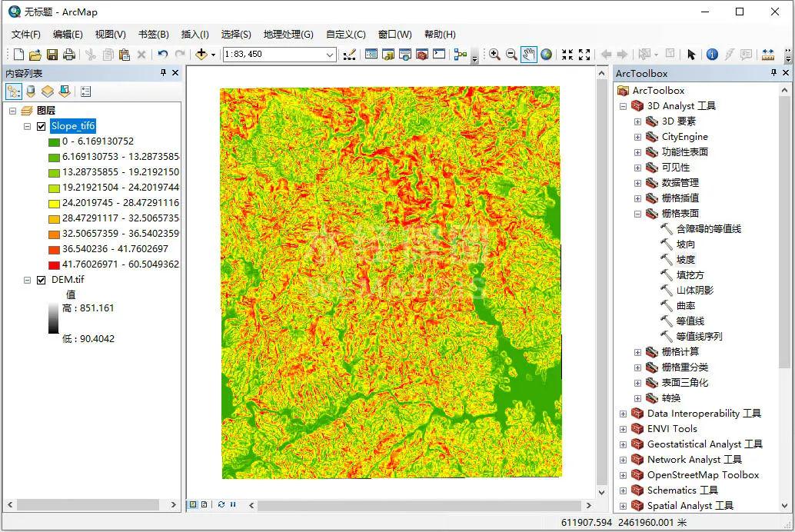Uncheck the Slope_tif6 layer visibility
Screen dimensions: 795x532
[41, 126]
